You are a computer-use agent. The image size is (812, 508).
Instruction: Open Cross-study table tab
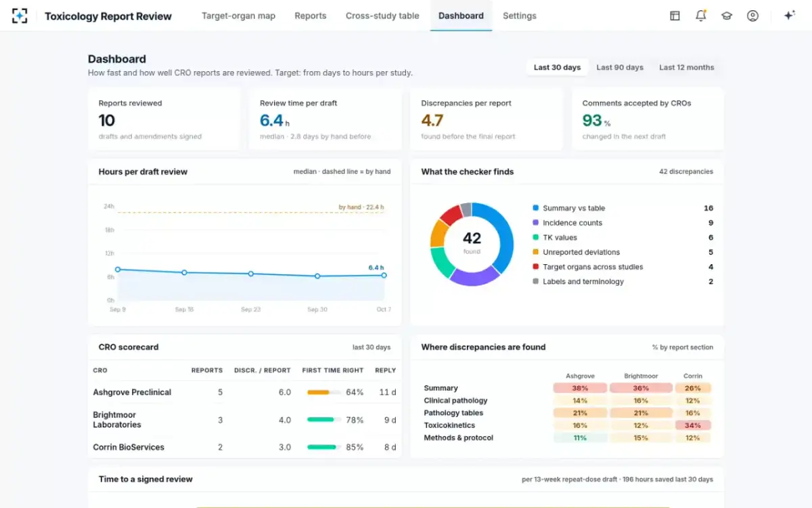(x=382, y=16)
